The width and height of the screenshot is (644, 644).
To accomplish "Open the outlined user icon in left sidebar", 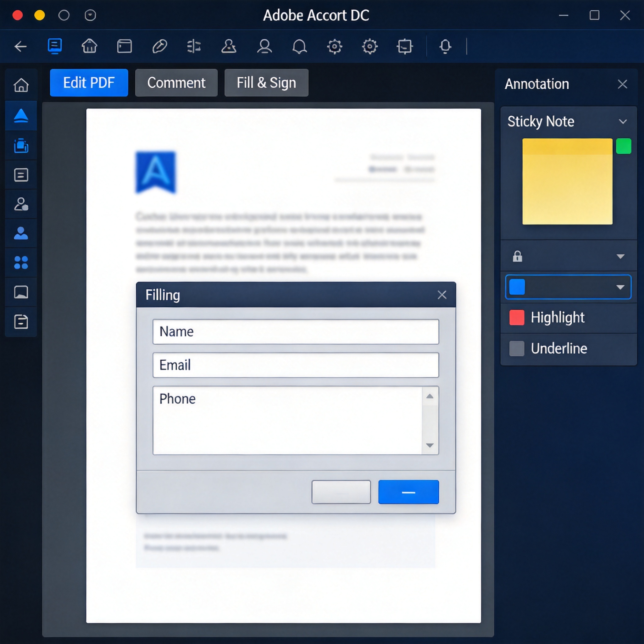I will click(21, 204).
